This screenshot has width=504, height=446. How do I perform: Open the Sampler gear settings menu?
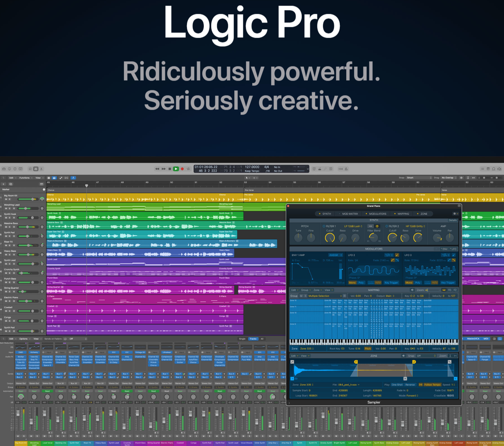(456, 214)
